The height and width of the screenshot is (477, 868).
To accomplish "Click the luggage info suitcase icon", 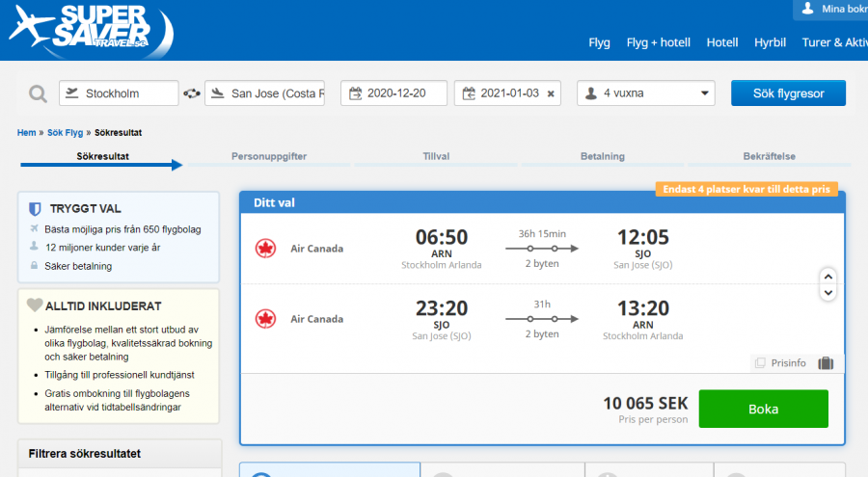I will 826,363.
